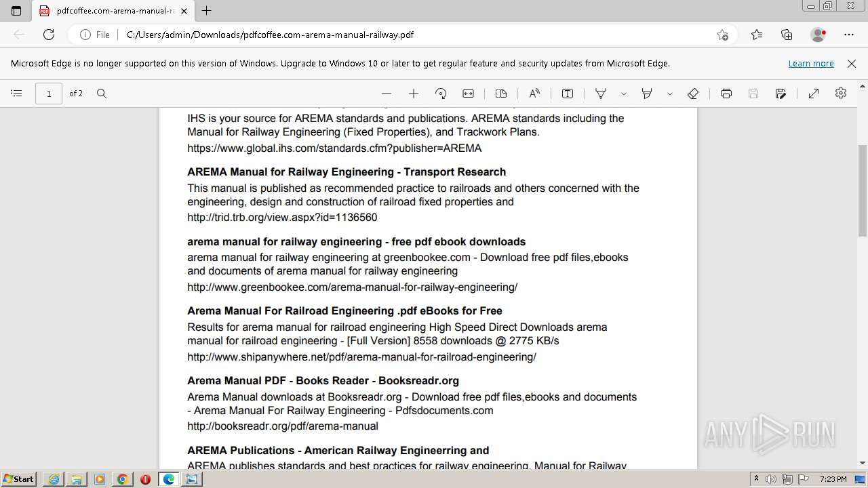Open Edge Settings and more menu
The width and height of the screenshot is (868, 488).
pyautogui.click(x=849, y=35)
